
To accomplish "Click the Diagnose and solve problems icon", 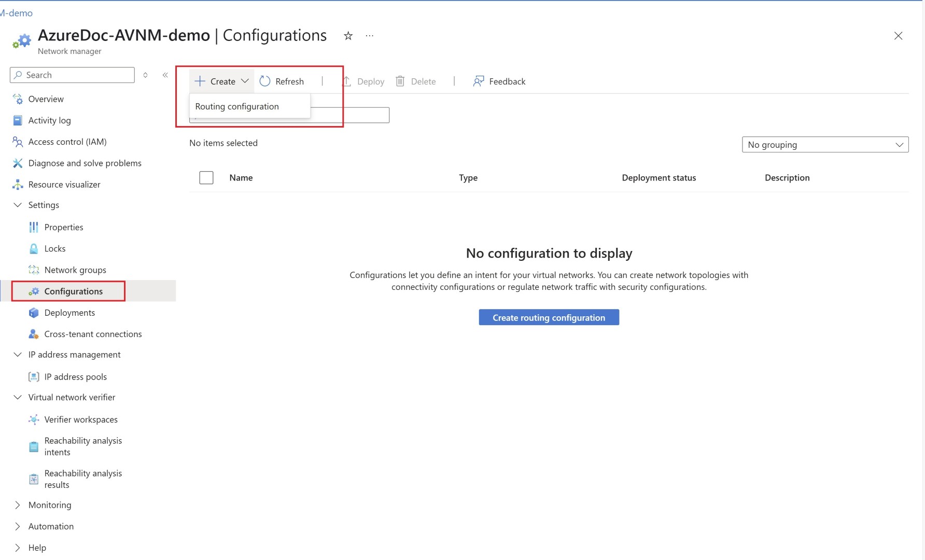I will tap(18, 163).
